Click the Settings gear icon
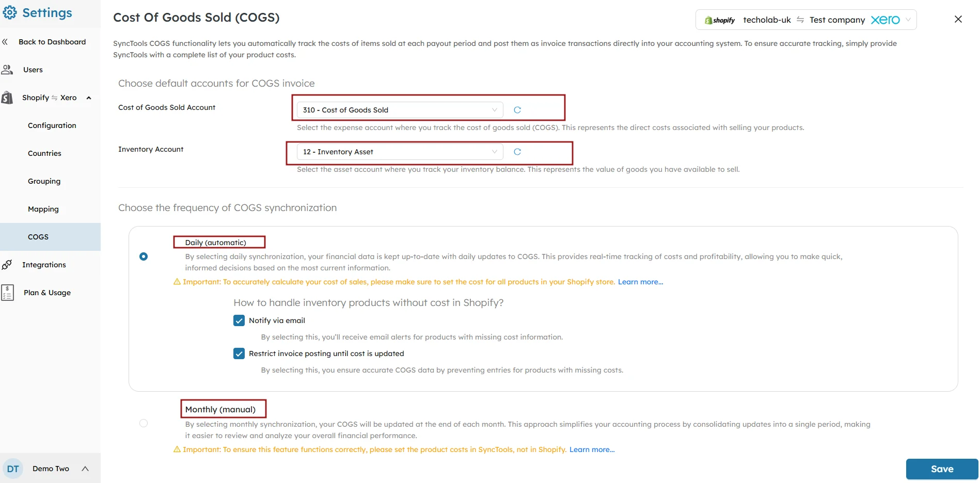 [9, 12]
